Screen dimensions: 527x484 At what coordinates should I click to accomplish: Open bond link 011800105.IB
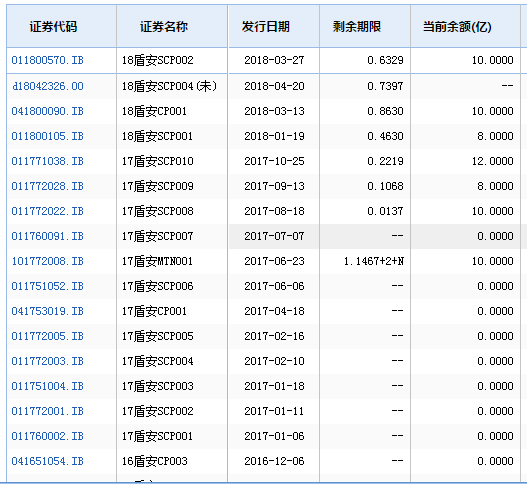pyautogui.click(x=47, y=136)
